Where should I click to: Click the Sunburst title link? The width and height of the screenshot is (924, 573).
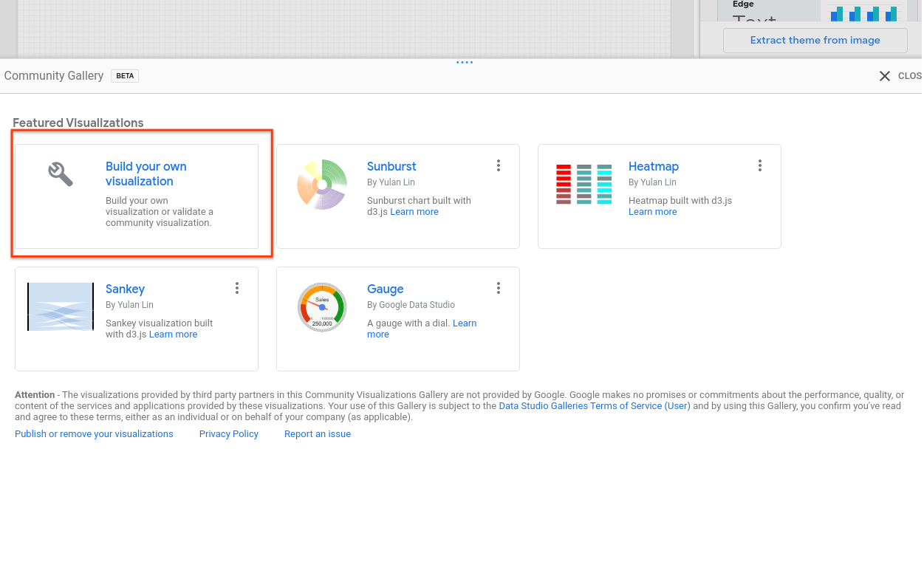click(391, 167)
